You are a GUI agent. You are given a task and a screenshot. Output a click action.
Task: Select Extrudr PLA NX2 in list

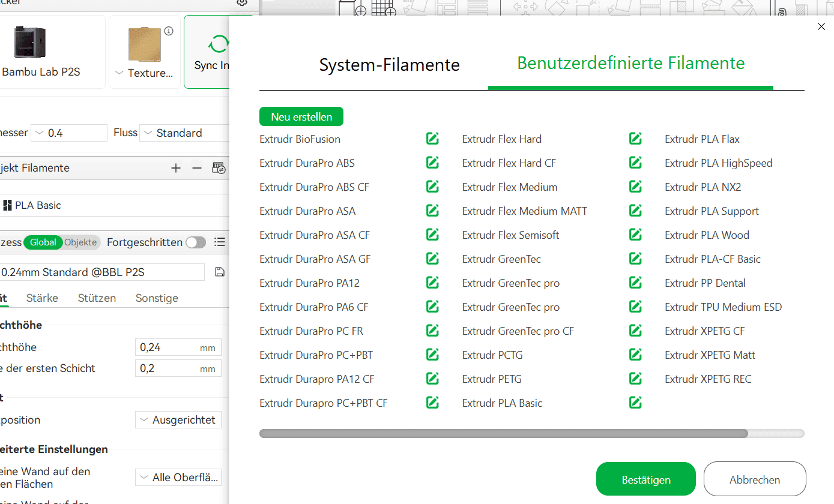703,187
